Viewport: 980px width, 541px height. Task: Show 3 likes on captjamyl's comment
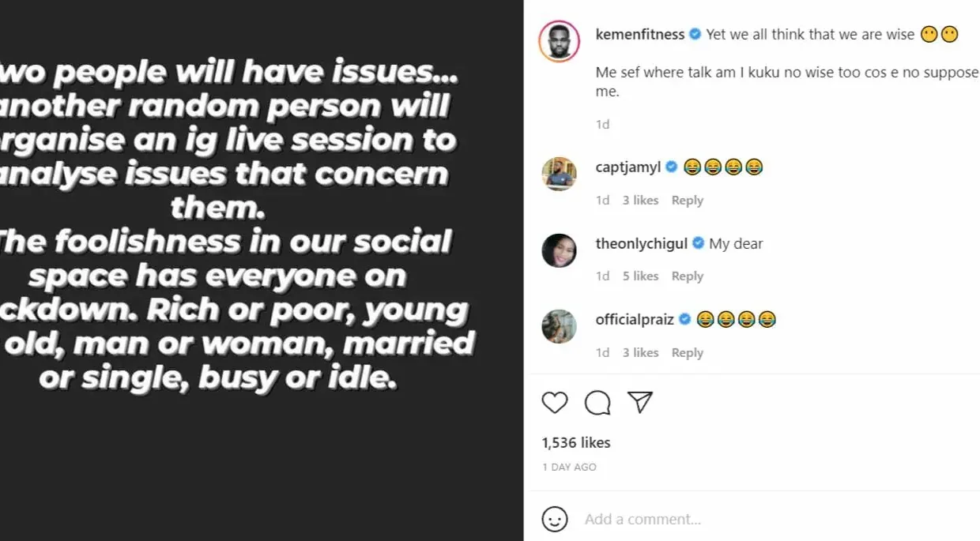[x=640, y=201]
